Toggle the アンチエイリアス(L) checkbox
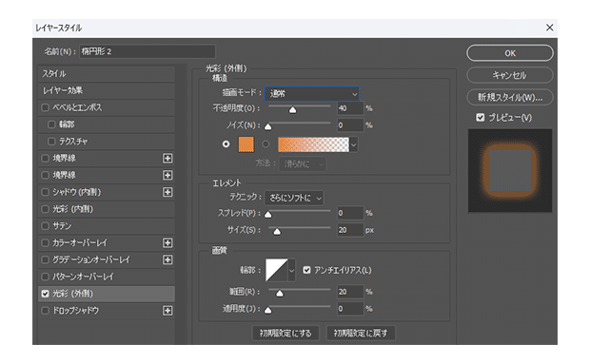Screen dimensions: 590x364 [x=306, y=270]
